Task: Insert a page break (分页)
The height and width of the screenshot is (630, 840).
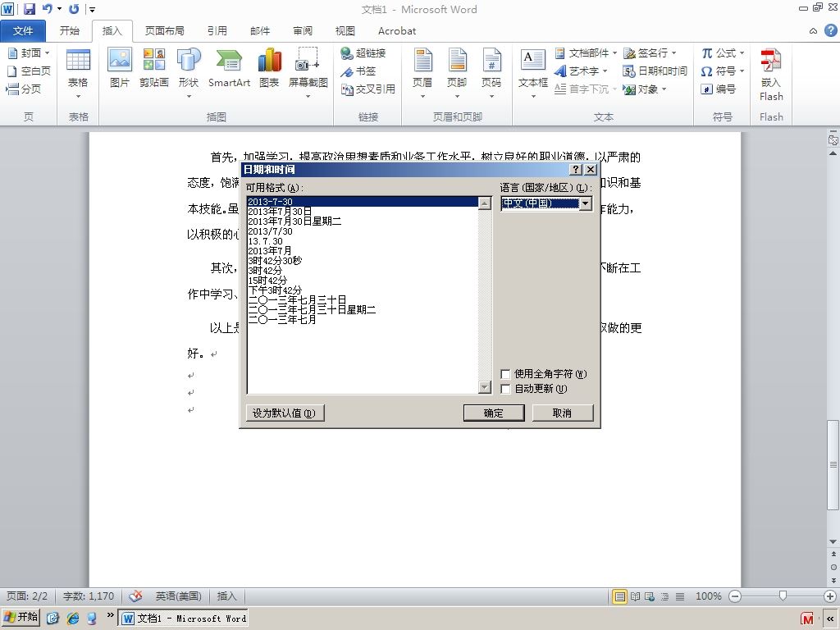Action: pyautogui.click(x=24, y=89)
